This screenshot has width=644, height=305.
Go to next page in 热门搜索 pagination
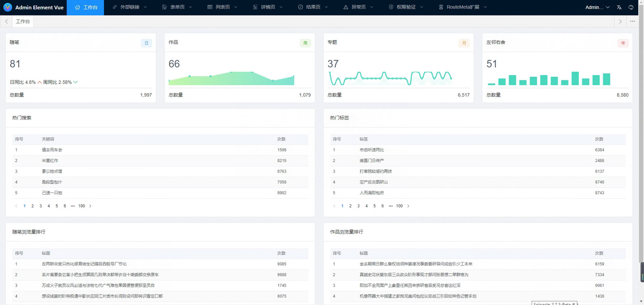point(90,206)
